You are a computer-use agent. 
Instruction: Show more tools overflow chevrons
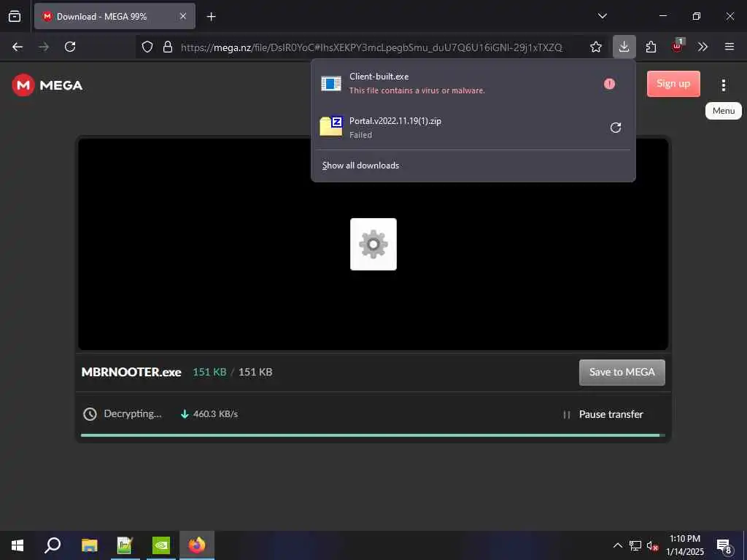(703, 47)
